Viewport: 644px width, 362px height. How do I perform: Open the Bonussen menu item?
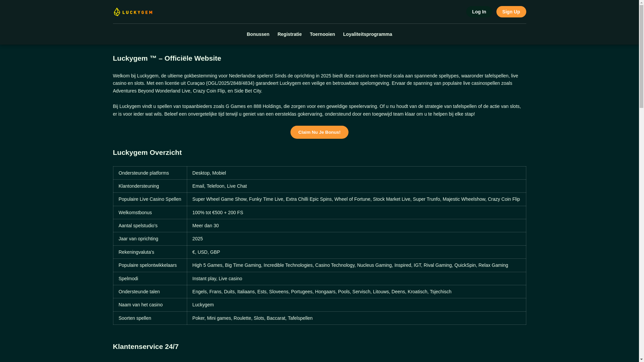tap(258, 34)
